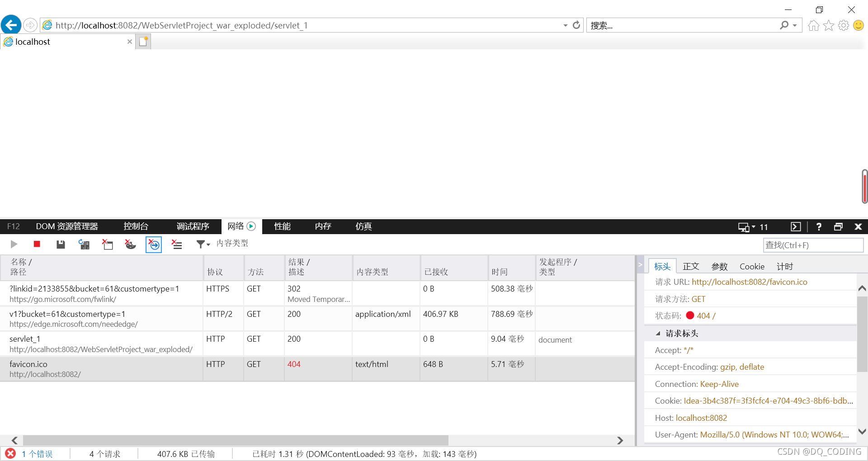Switch to 性能 tab
The image size is (868, 461).
point(283,226)
